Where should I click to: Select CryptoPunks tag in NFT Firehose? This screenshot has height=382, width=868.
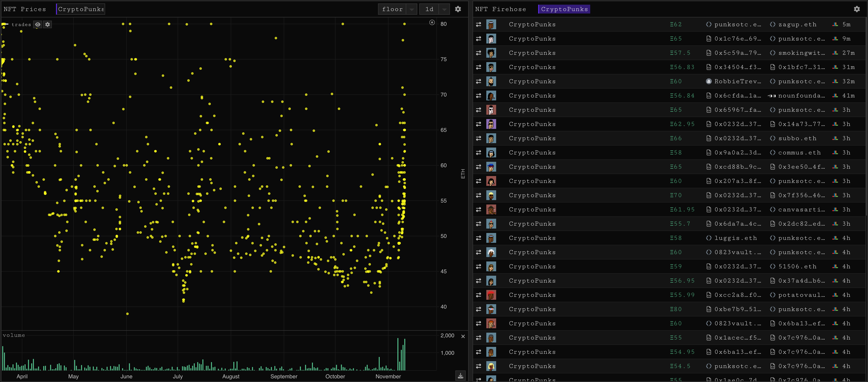tap(564, 9)
